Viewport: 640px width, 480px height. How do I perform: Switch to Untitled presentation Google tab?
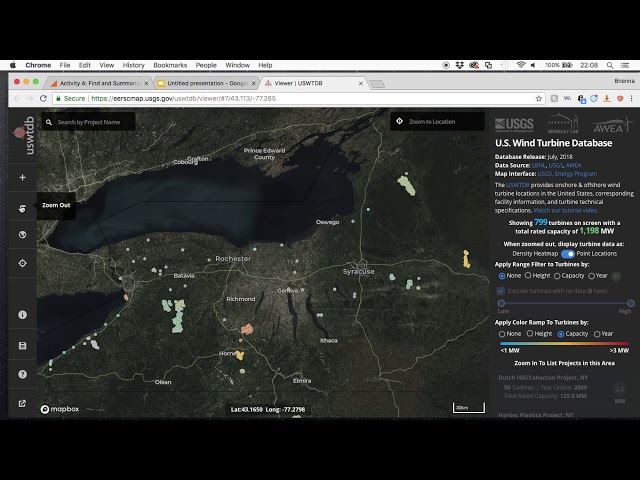pos(207,83)
